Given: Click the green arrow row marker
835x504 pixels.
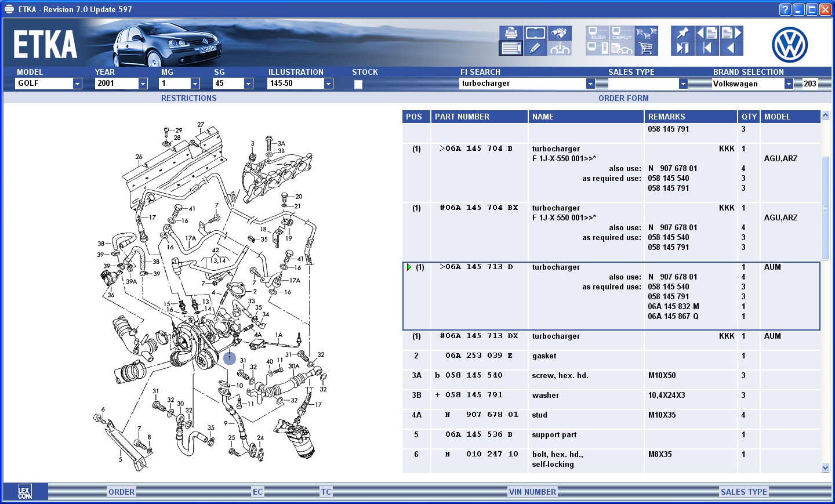Looking at the screenshot, I should point(409,267).
